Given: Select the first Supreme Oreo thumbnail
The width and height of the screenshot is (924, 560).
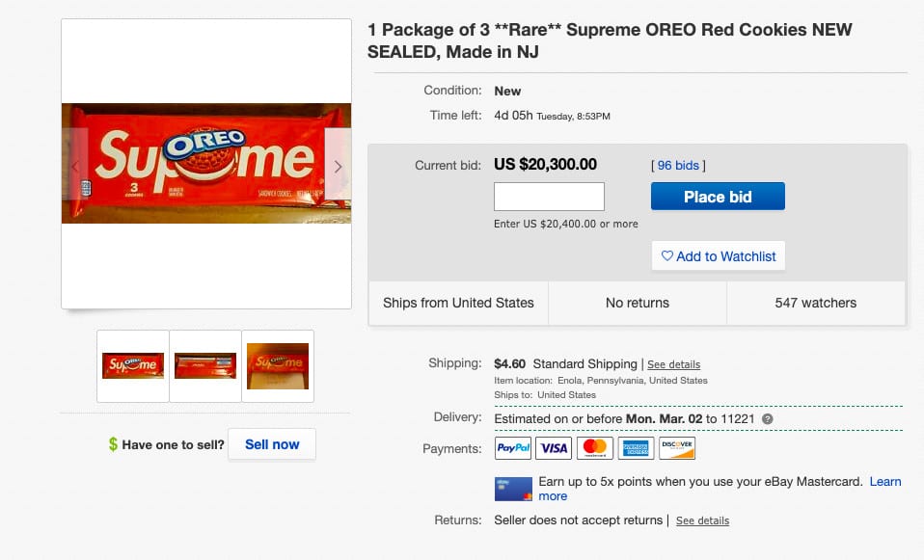Looking at the screenshot, I should pyautogui.click(x=133, y=366).
